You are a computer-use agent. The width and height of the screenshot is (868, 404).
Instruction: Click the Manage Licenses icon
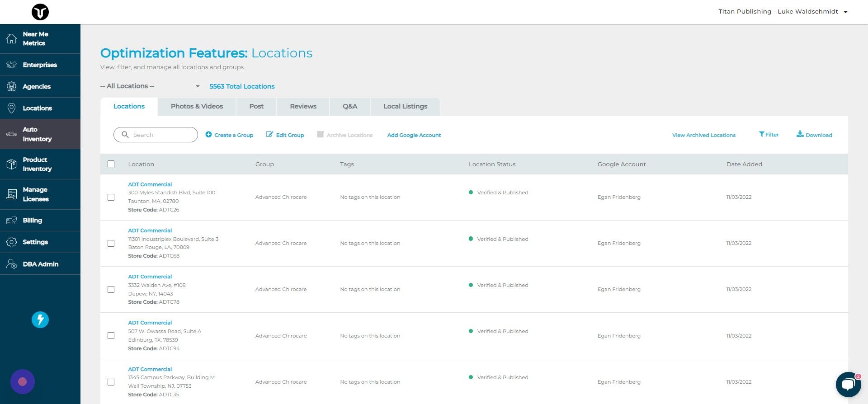pos(11,194)
